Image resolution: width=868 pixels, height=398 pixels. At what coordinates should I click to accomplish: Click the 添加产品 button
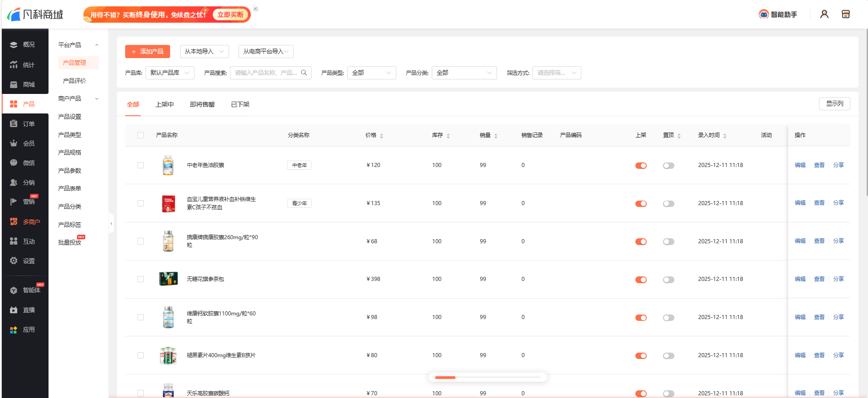[147, 52]
